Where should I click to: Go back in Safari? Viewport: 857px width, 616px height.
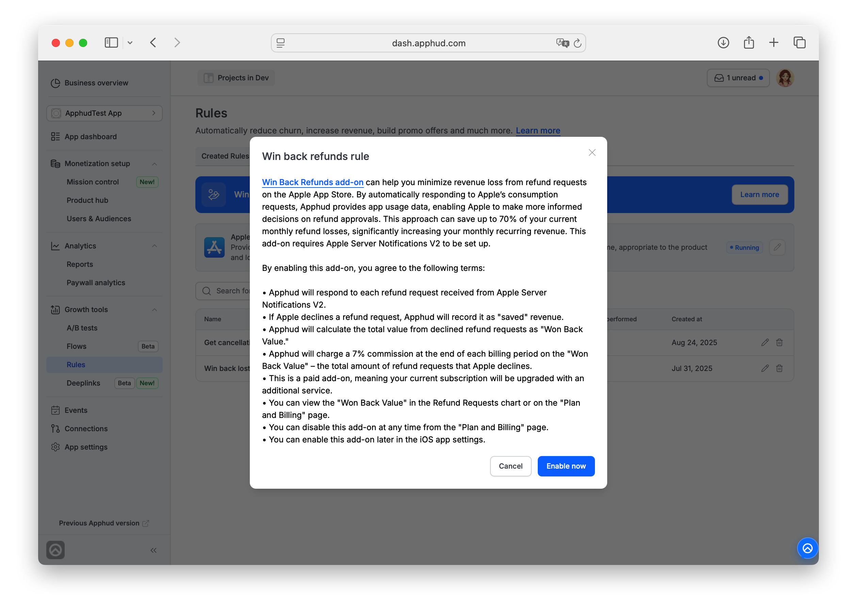[x=153, y=43]
